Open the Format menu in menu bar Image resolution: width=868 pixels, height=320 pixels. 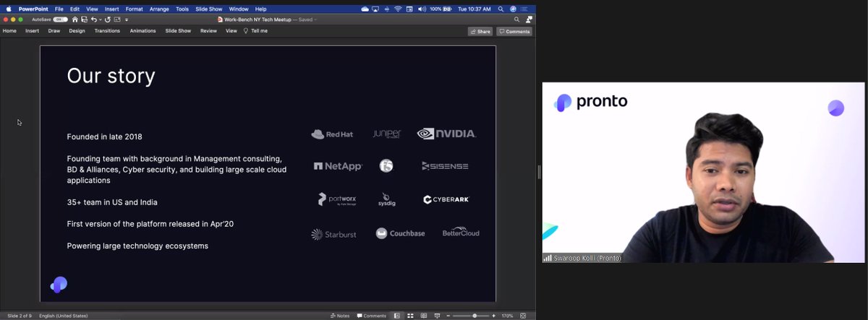pyautogui.click(x=134, y=9)
